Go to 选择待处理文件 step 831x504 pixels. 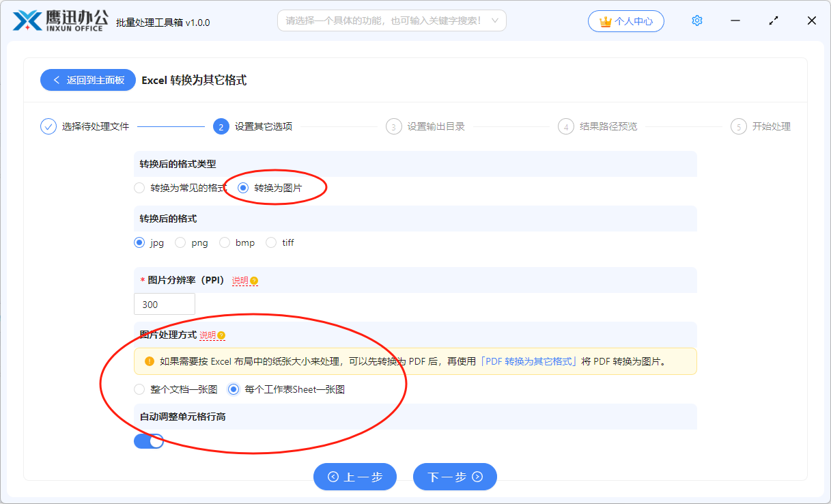point(95,126)
